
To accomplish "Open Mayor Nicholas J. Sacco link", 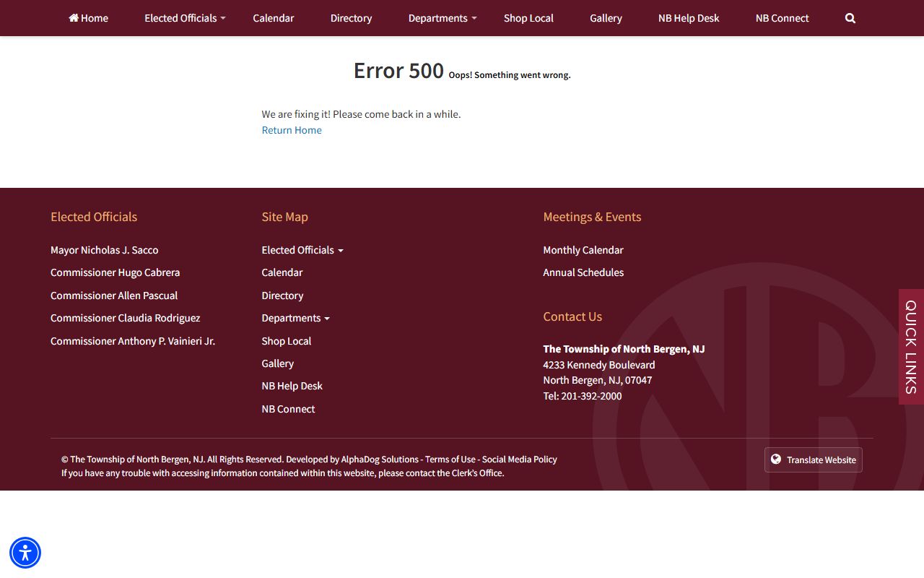I will point(104,250).
